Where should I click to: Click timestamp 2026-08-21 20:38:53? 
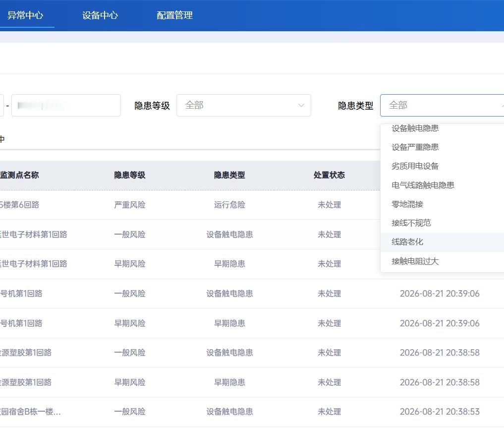point(440,412)
